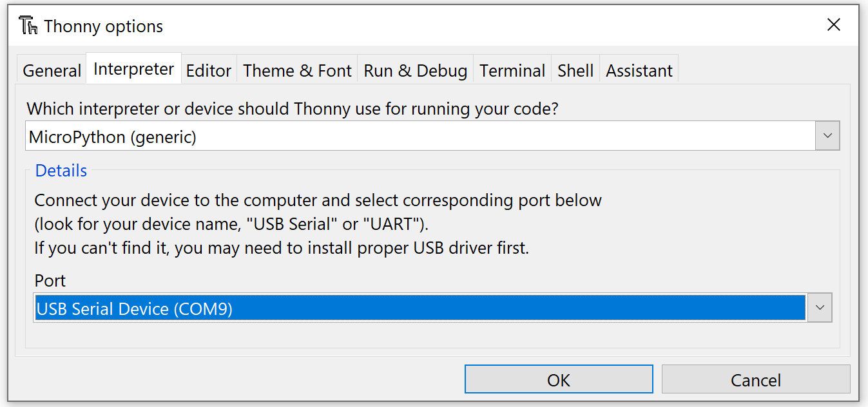Open the Editor tab

point(209,71)
